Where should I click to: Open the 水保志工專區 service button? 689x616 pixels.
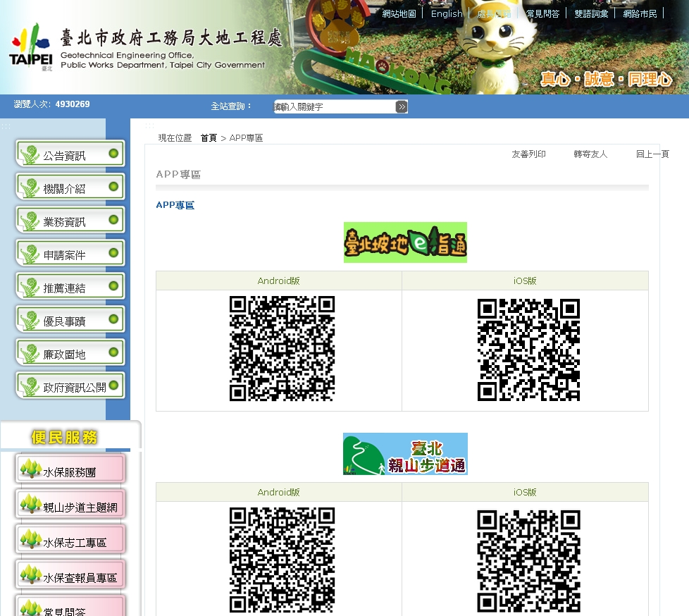click(x=70, y=540)
